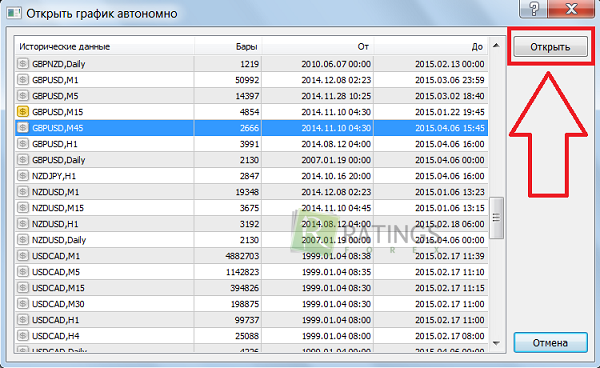Click the GBPNZD,Daily row icon
600x368 pixels.
click(x=23, y=64)
